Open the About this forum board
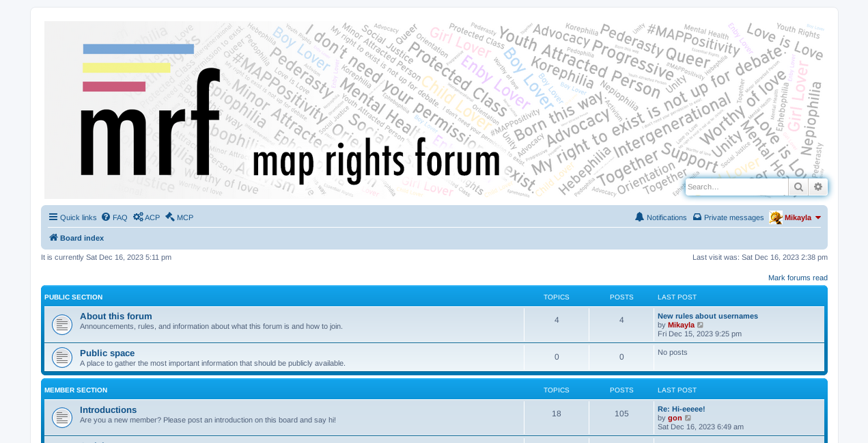 (116, 316)
